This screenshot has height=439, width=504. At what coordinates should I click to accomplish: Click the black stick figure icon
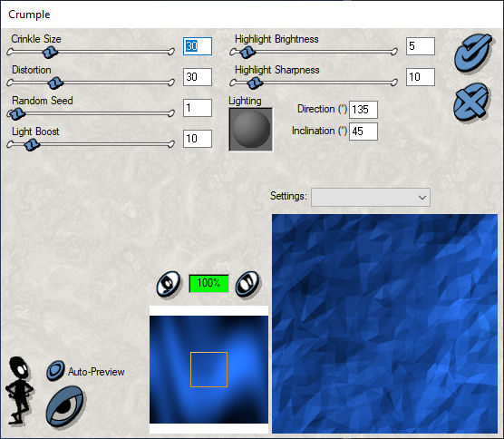click(19, 390)
